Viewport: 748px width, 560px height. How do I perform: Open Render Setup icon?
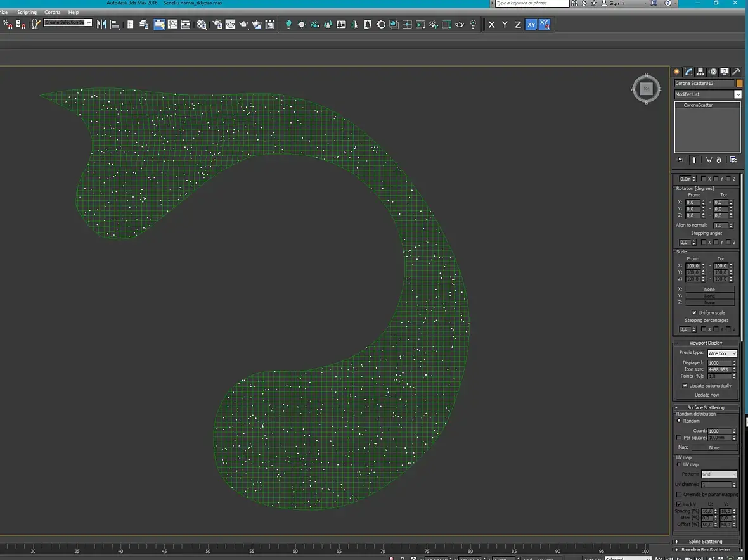pyautogui.click(x=217, y=24)
